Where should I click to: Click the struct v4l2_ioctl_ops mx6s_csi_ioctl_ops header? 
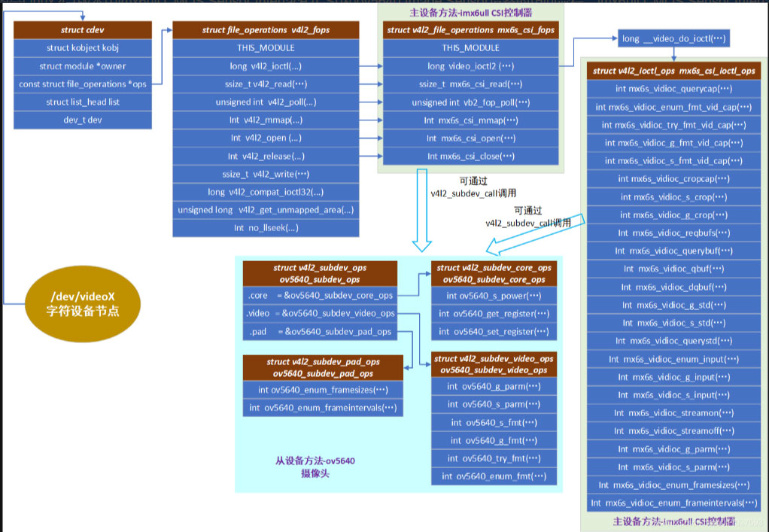(673, 71)
